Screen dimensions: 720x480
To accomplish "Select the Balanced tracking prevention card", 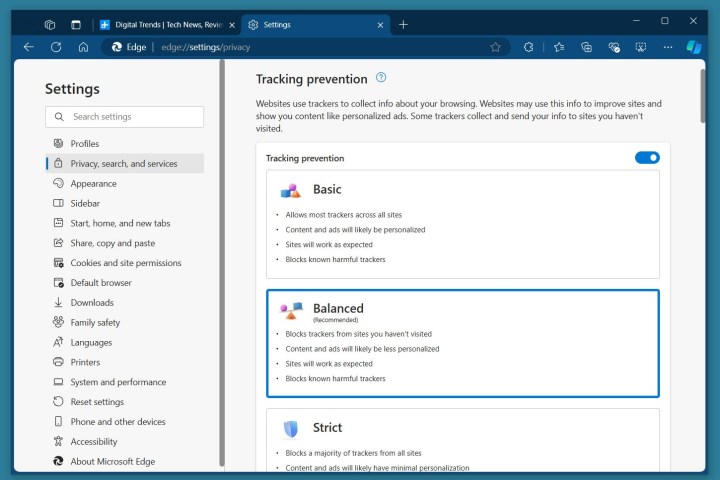I will [x=462, y=343].
